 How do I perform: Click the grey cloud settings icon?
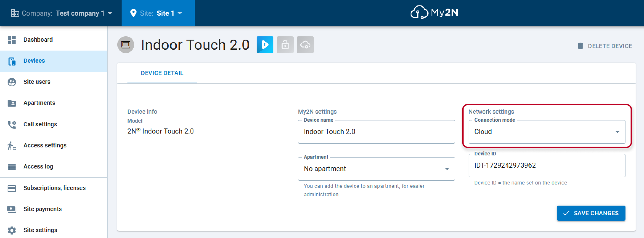pos(305,45)
